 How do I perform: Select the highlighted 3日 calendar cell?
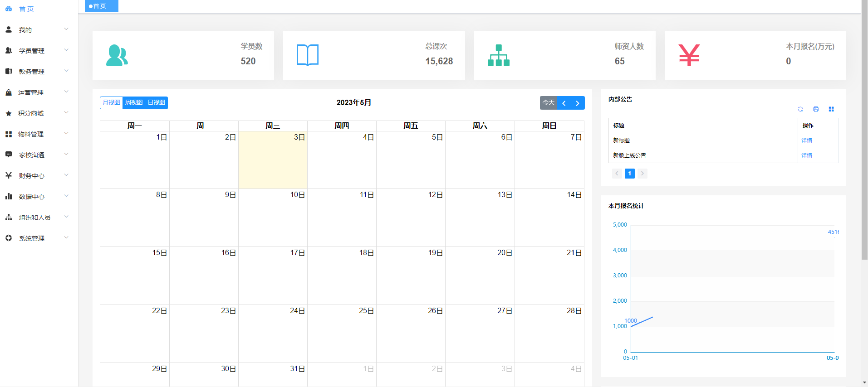coord(273,160)
